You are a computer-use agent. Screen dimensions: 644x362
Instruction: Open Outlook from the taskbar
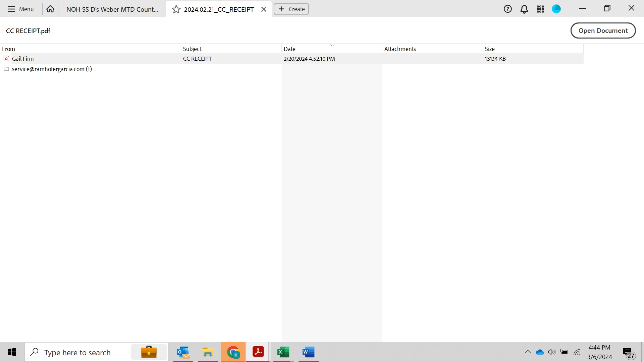tap(183, 352)
